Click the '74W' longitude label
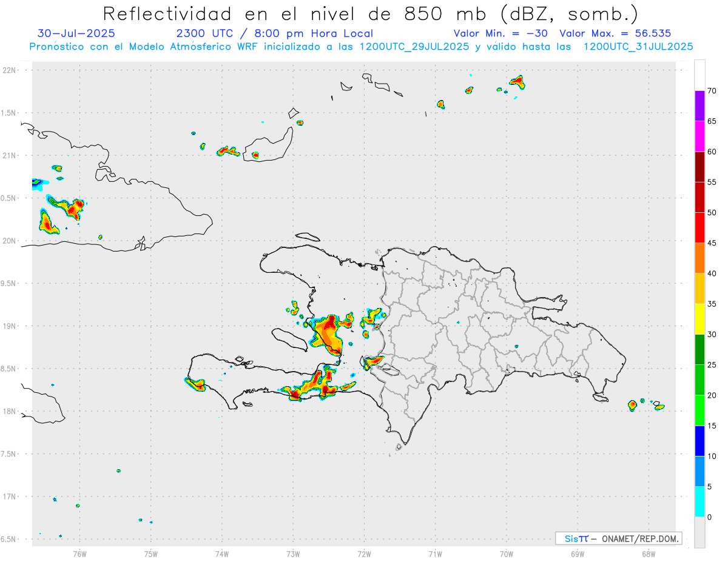 (x=222, y=554)
